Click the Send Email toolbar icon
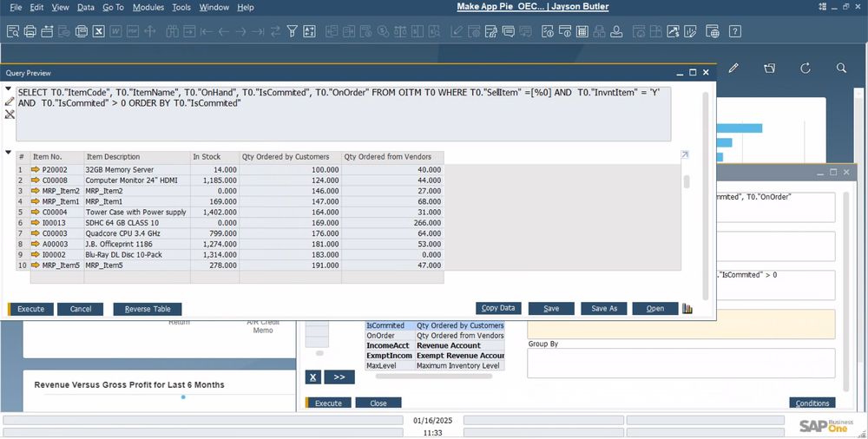This screenshot has height=439, width=868. click(x=47, y=31)
